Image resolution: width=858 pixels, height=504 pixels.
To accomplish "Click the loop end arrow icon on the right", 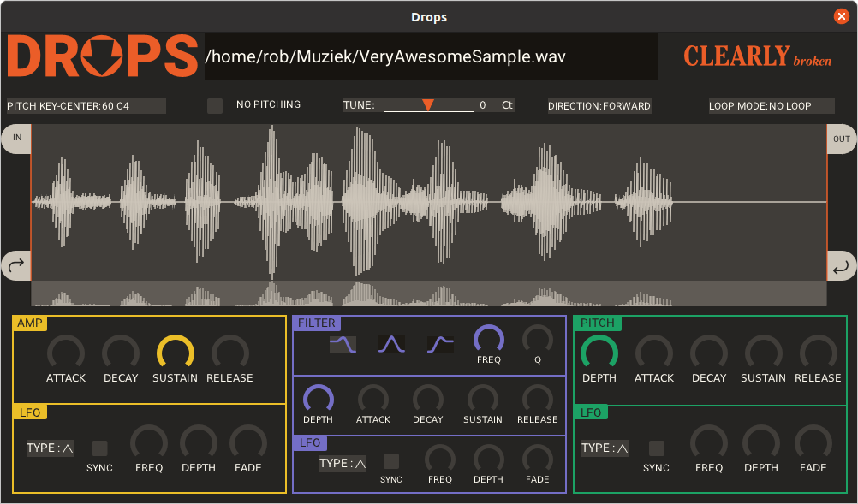I will 841,266.
